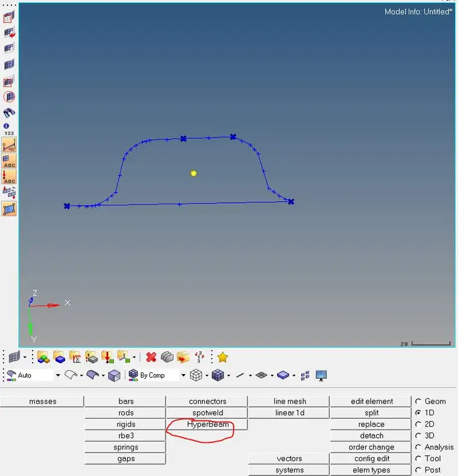Image resolution: width=458 pixels, height=476 pixels.
Task: Open the line mesh panel
Action: click(289, 401)
